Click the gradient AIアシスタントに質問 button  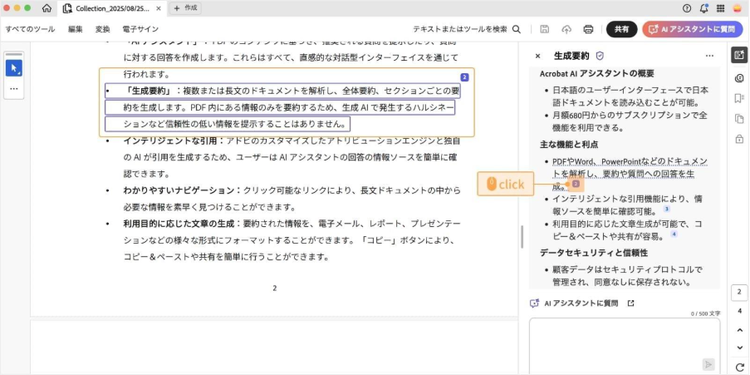[x=693, y=29]
